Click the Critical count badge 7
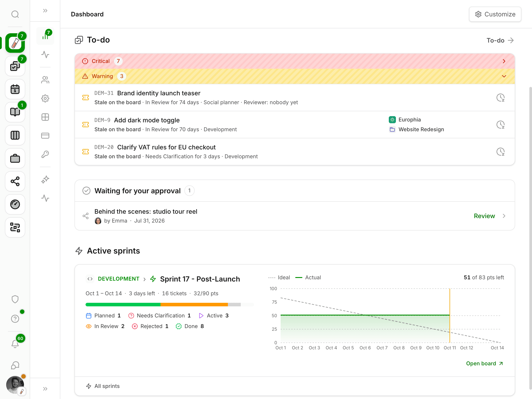The height and width of the screenshot is (399, 532). 118,61
